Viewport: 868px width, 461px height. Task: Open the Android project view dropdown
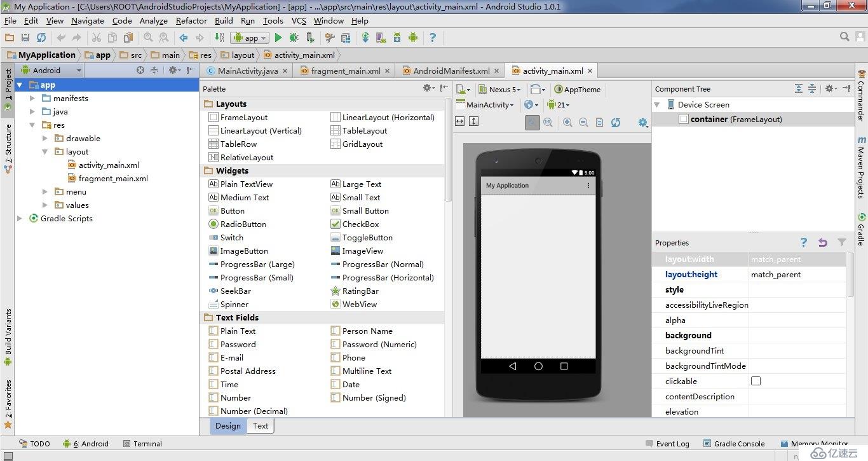[51, 71]
